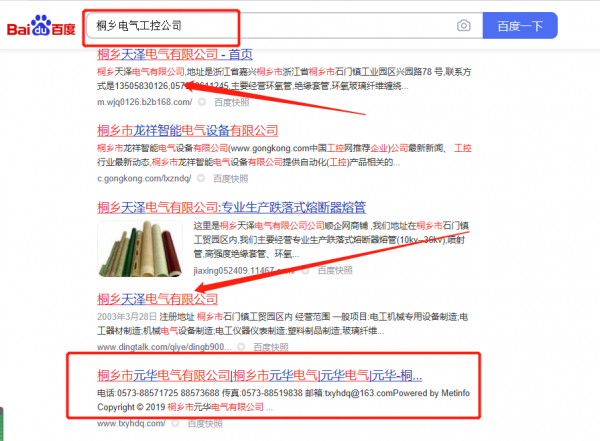Open 桐乡市龙祥智能电气设备有限公司 result title
The height and width of the screenshot is (441, 600).
pyautogui.click(x=186, y=130)
